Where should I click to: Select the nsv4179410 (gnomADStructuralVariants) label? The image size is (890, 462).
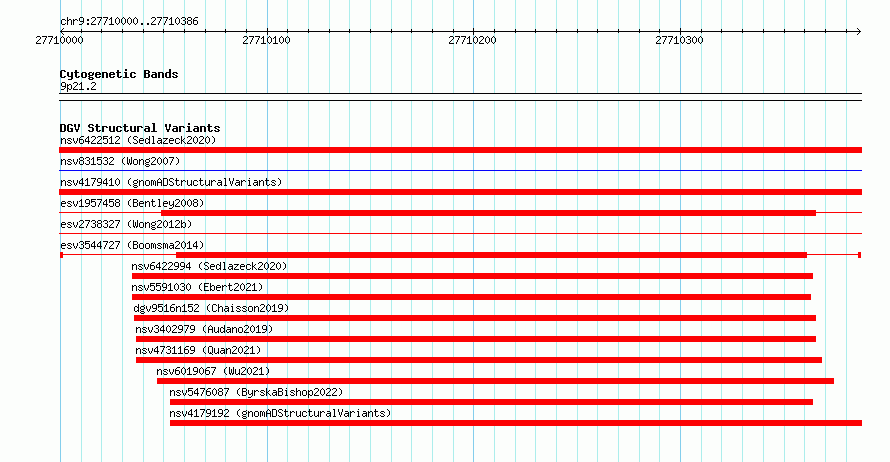point(171,182)
